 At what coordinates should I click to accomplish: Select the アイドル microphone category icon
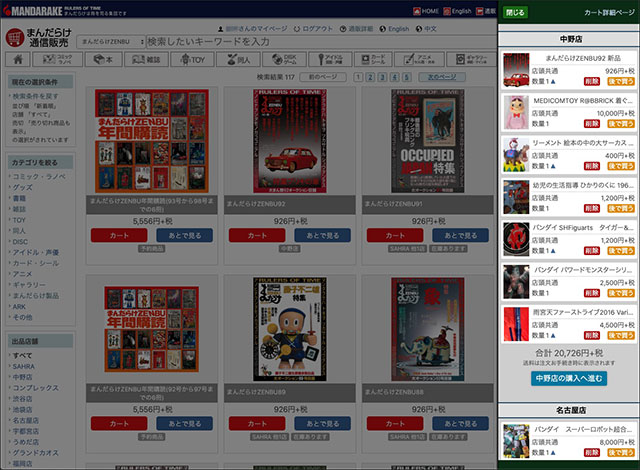coord(330,60)
